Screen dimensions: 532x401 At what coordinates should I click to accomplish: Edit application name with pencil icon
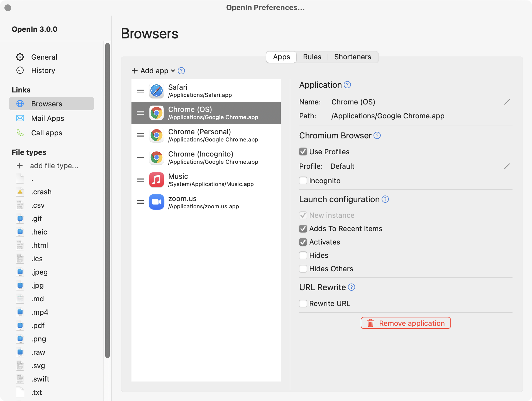[507, 102]
